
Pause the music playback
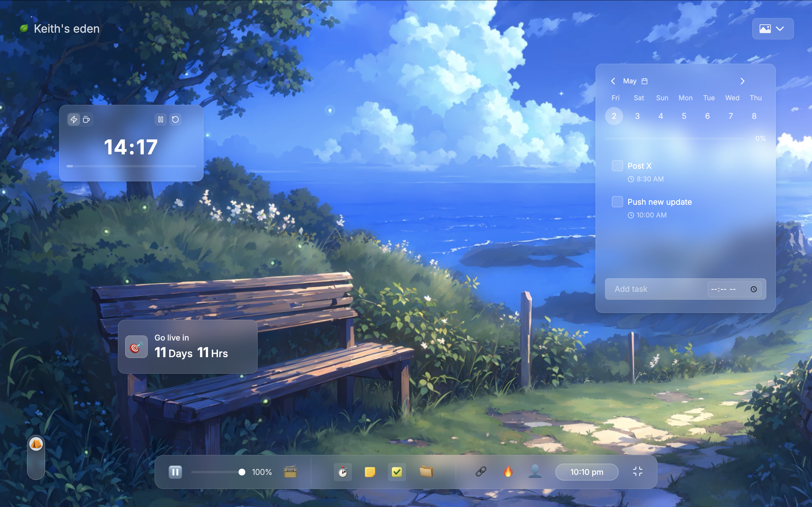(x=175, y=472)
